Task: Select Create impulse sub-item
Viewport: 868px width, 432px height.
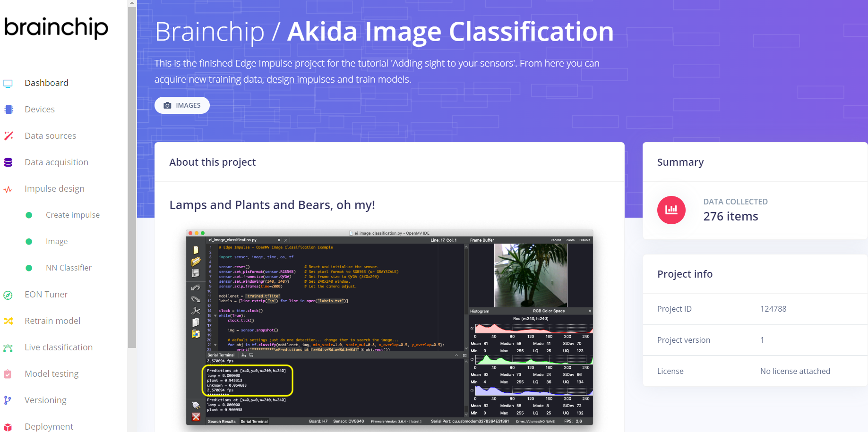Action: [x=73, y=215]
